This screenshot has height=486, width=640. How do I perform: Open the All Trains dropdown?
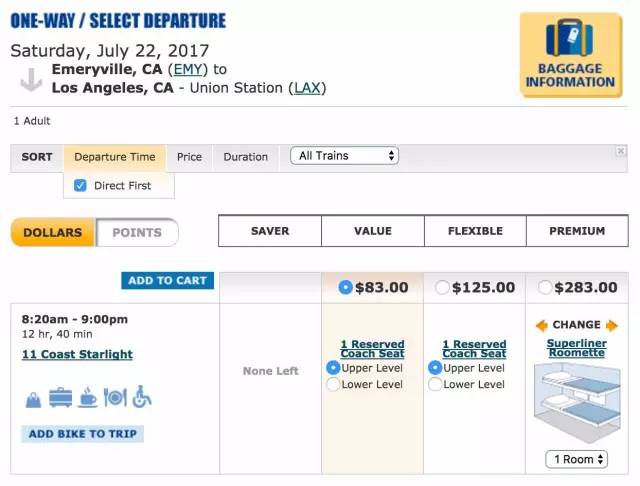(x=344, y=156)
